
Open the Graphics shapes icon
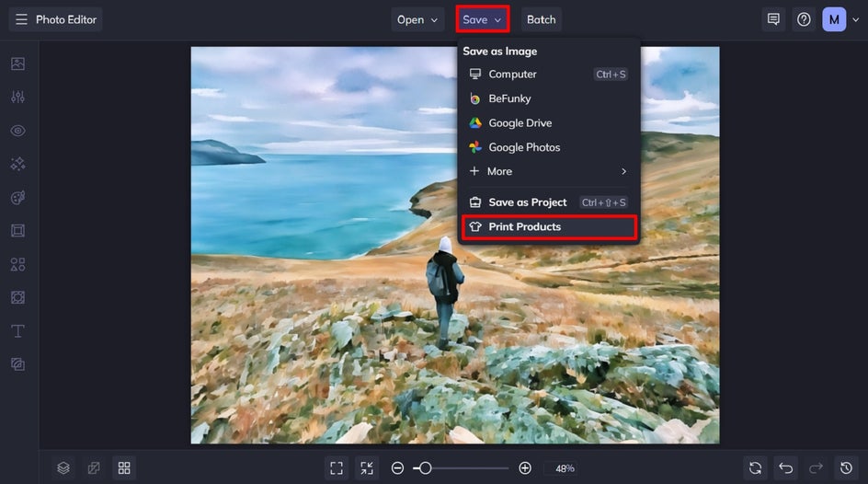click(x=17, y=264)
